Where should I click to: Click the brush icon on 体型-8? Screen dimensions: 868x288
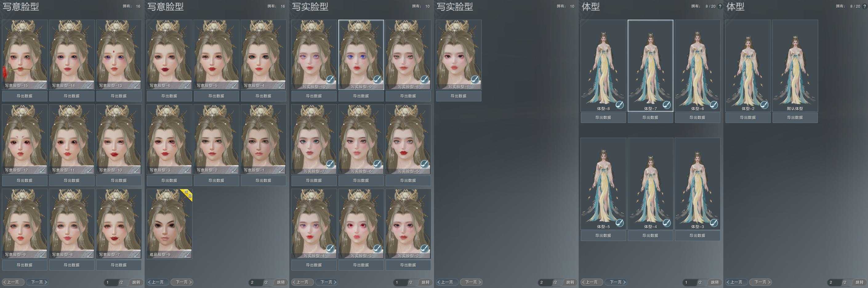pyautogui.click(x=619, y=105)
